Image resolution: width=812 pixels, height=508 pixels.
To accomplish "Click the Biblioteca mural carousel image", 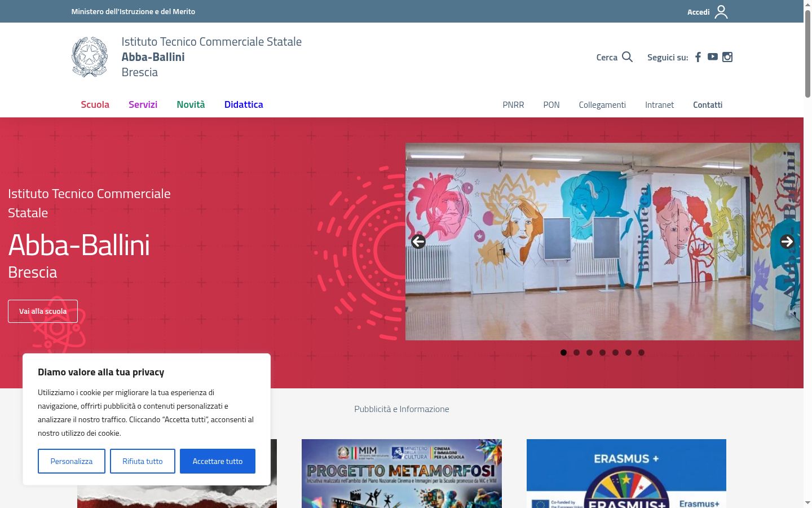I will (603, 242).
